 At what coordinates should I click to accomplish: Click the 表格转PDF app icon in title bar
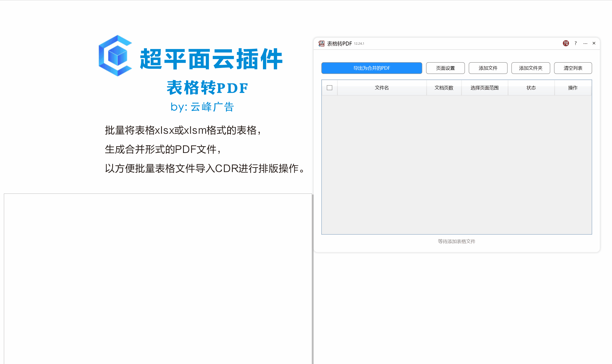[x=321, y=43]
